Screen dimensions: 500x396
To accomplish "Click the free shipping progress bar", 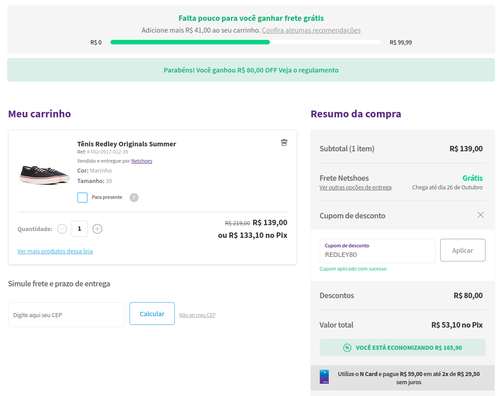I will [245, 42].
